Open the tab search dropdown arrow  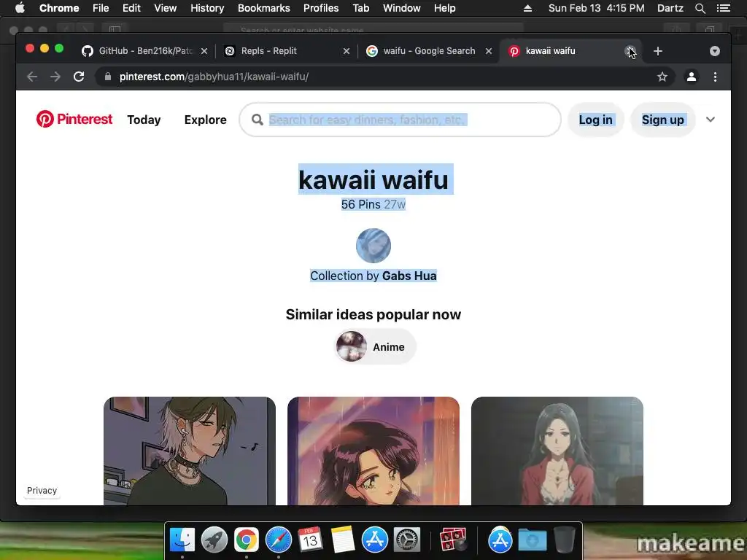click(x=715, y=51)
